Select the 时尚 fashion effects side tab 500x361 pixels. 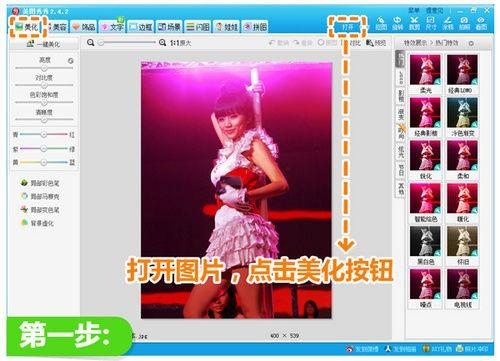[401, 132]
